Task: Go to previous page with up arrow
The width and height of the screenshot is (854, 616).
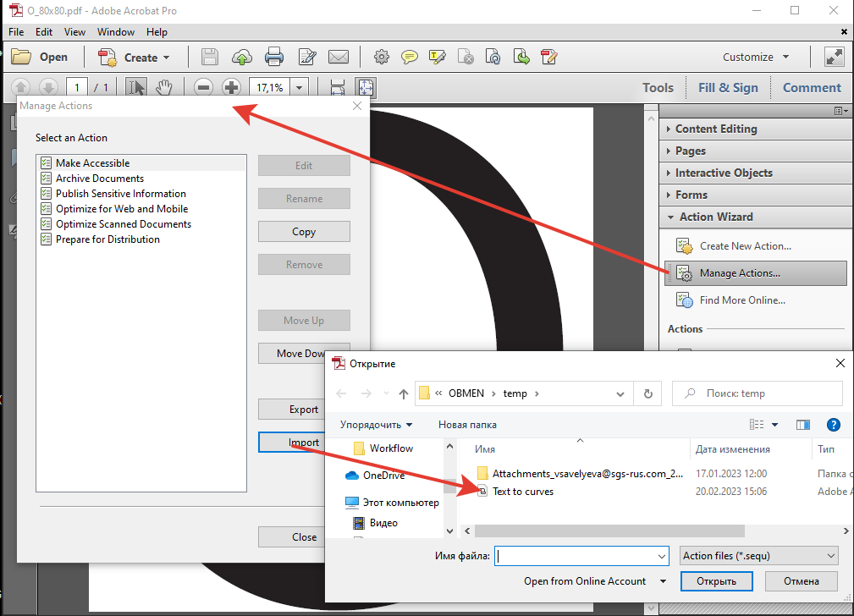Action: 20,87
